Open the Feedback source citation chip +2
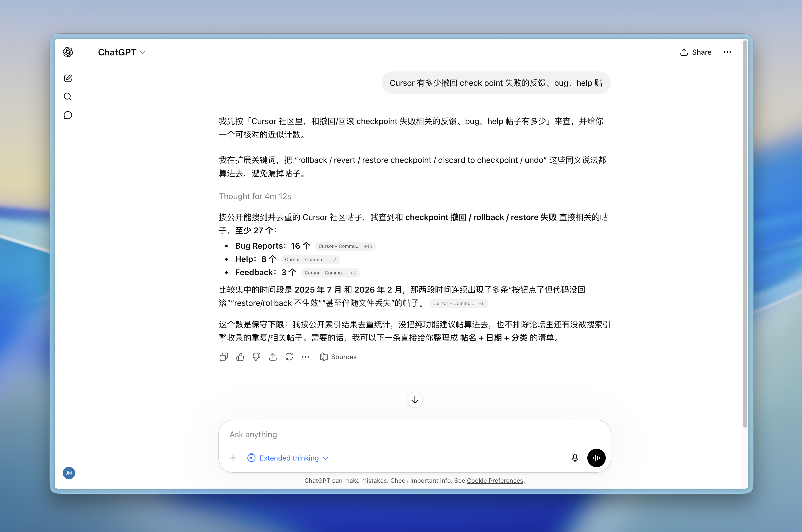Screen dimensions: 802x532 click(330, 273)
